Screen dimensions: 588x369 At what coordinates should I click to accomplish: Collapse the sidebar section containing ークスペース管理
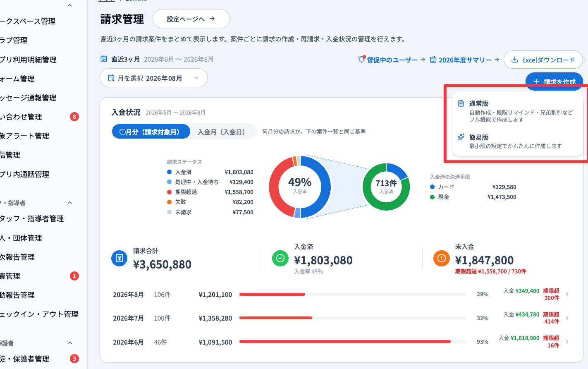coord(70,5)
